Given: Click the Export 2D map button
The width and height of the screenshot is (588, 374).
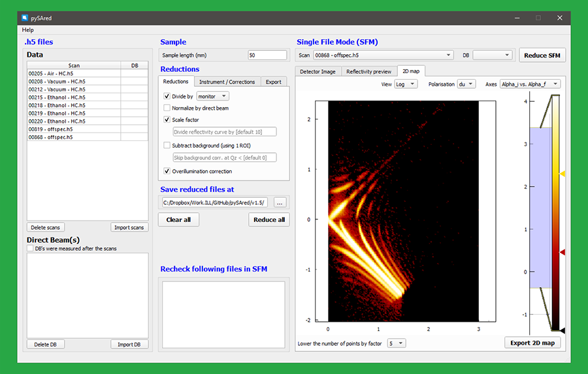Looking at the screenshot, I should 532,343.
